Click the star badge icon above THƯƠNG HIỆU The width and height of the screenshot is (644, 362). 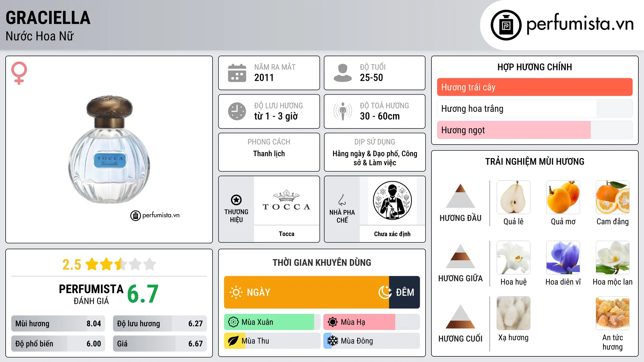(x=236, y=200)
